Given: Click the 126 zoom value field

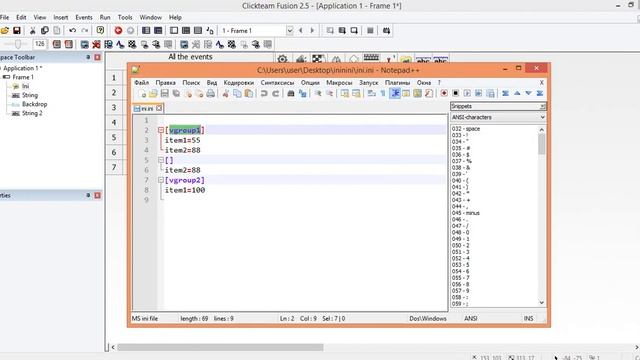Looking at the screenshot, I should [40, 44].
